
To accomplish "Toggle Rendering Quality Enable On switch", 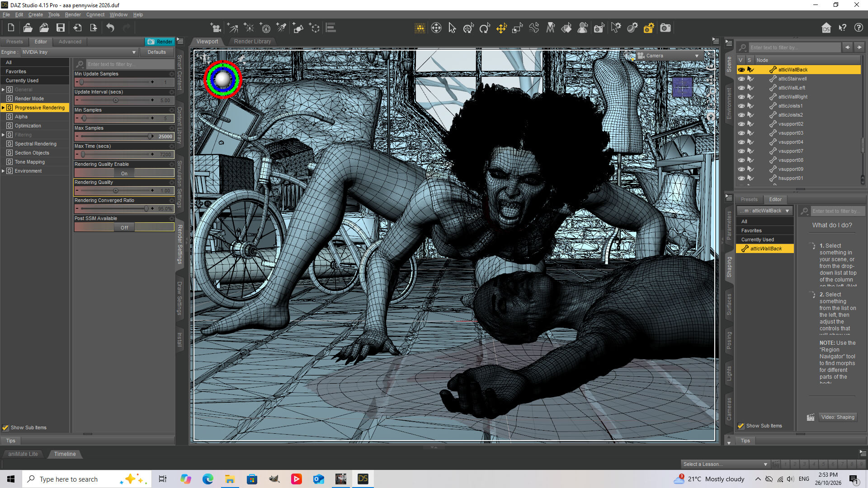I will [124, 173].
